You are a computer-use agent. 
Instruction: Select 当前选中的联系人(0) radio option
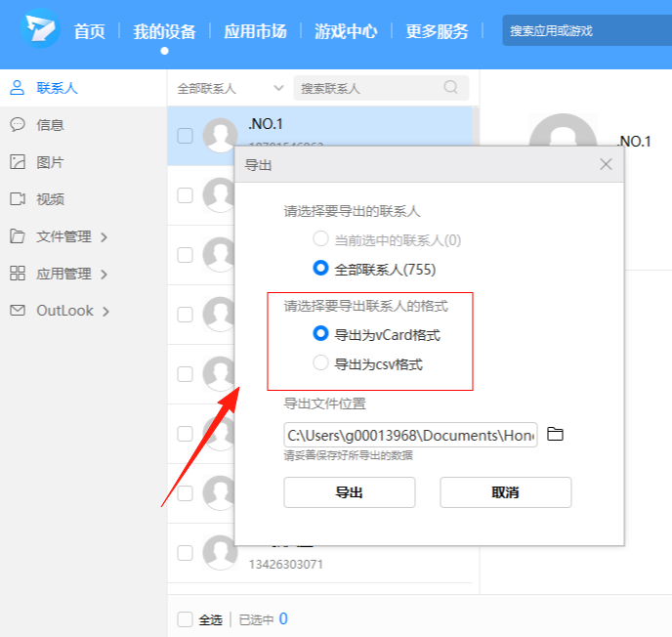320,238
